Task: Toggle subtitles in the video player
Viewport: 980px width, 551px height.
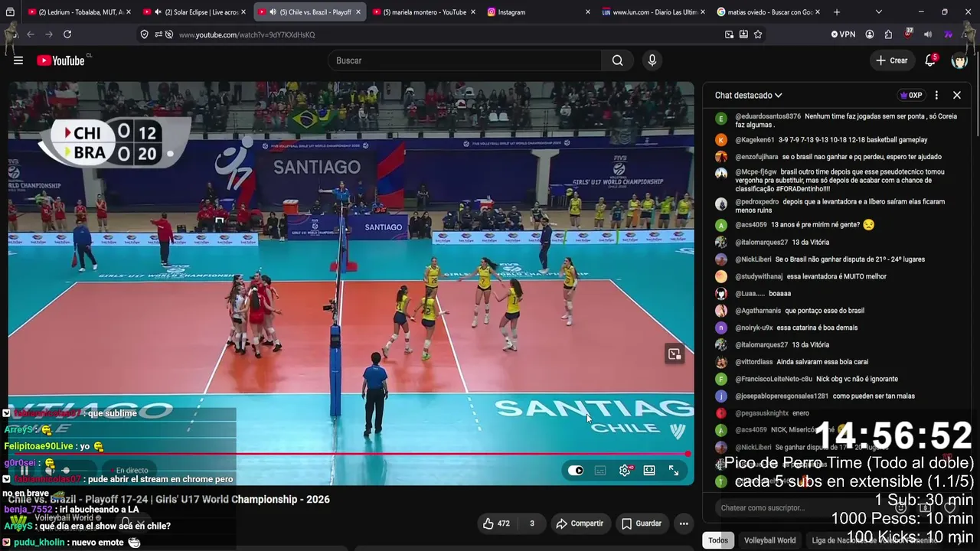Action: 600,471
